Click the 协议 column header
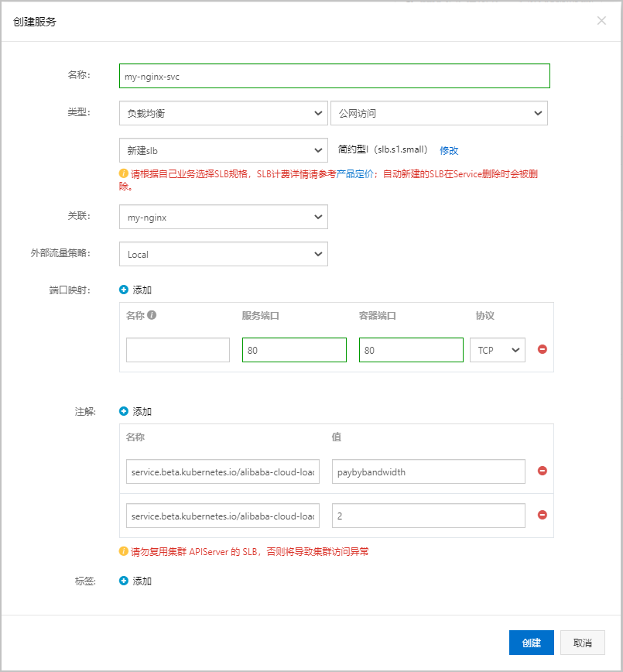623x672 pixels. tap(485, 315)
